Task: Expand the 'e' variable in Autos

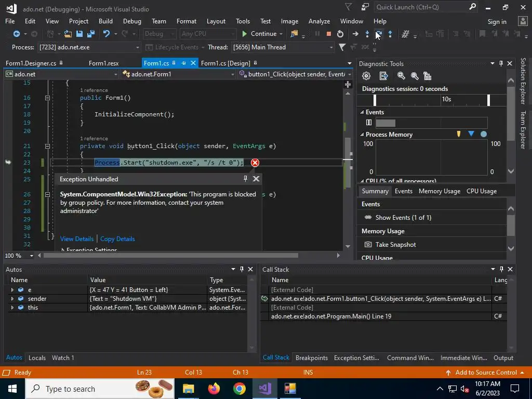Action: click(12, 290)
